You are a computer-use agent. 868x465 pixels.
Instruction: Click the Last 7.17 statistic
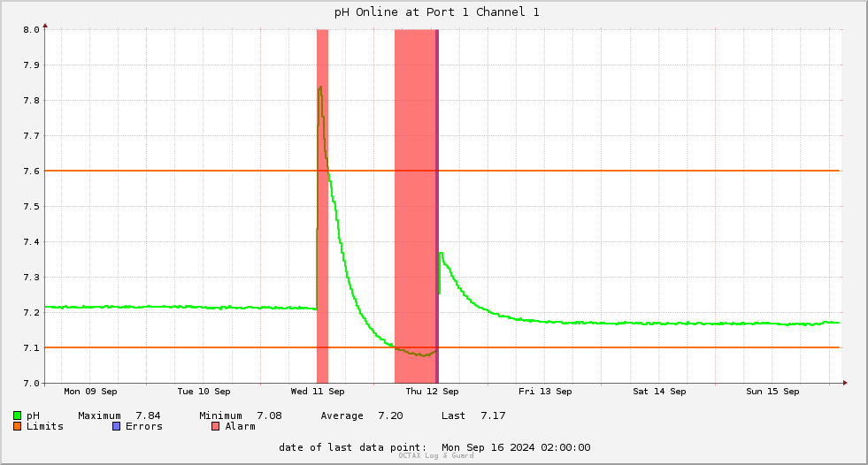pos(473,415)
